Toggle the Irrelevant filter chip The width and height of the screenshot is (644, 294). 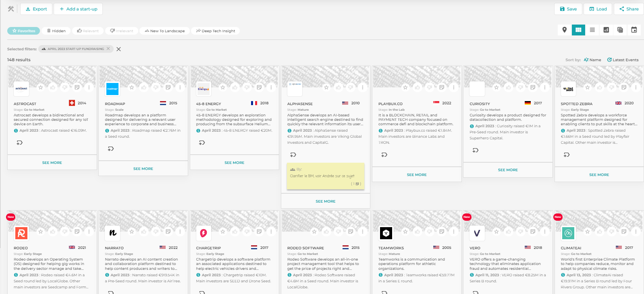point(122,31)
